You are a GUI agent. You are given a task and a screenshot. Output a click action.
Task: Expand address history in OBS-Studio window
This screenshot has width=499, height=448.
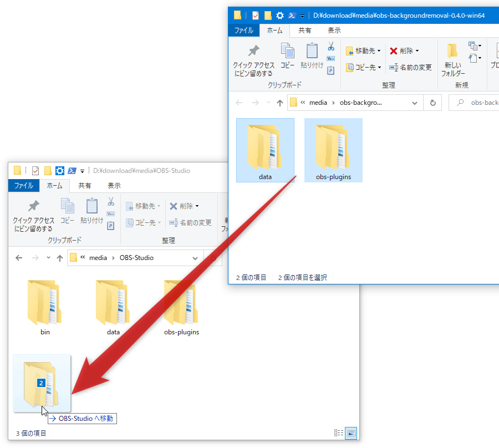[195, 258]
